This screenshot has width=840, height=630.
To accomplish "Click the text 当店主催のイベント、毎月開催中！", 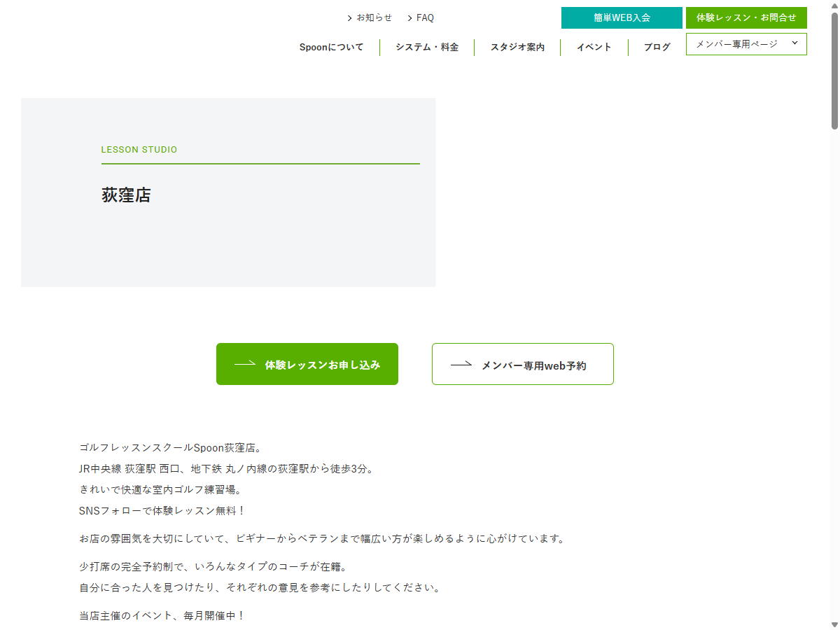I will [x=162, y=616].
